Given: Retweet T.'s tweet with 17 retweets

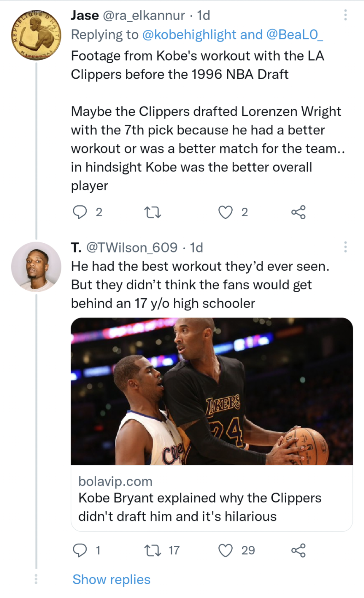Looking at the screenshot, I should [153, 550].
